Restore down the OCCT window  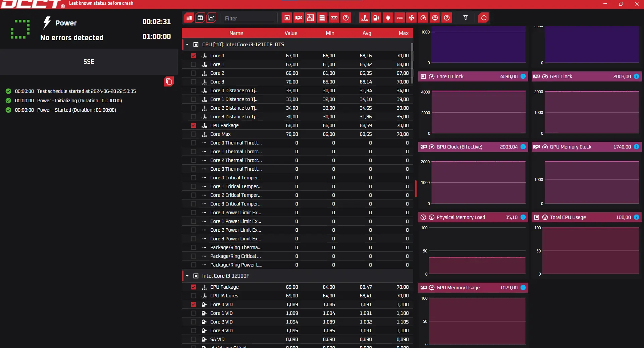(x=621, y=4)
